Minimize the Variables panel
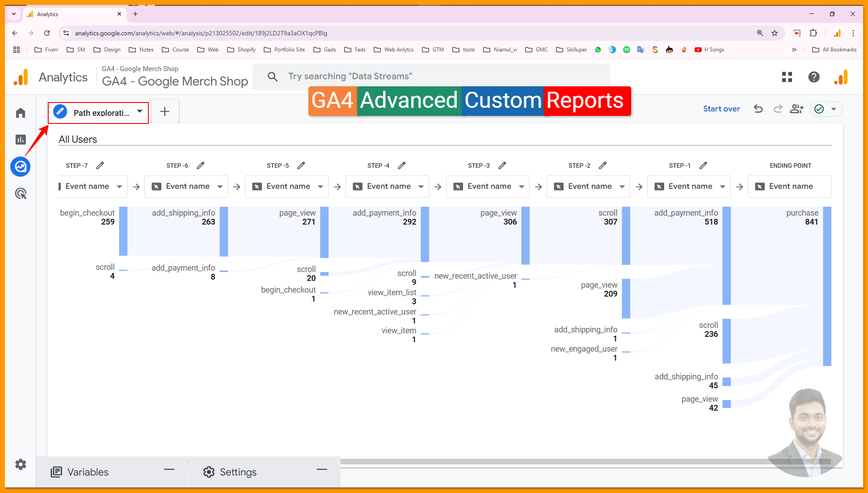 [169, 469]
